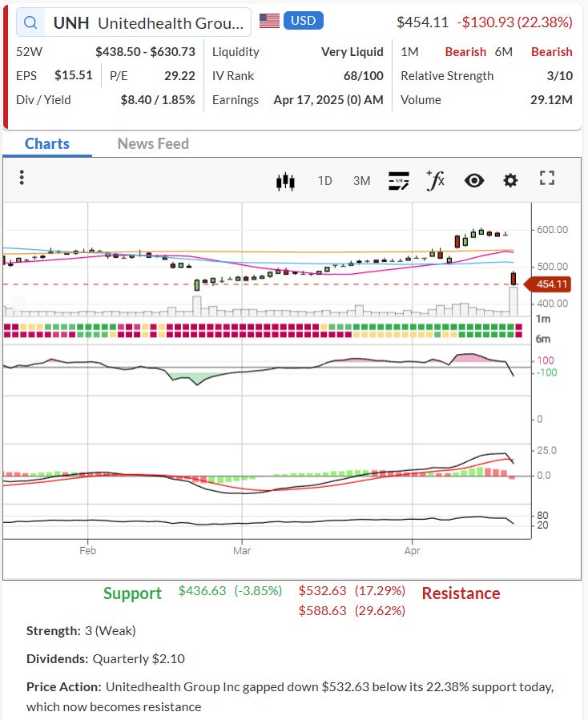Click the 1M Bearish trend label
The height and width of the screenshot is (720, 588).
pos(465,52)
